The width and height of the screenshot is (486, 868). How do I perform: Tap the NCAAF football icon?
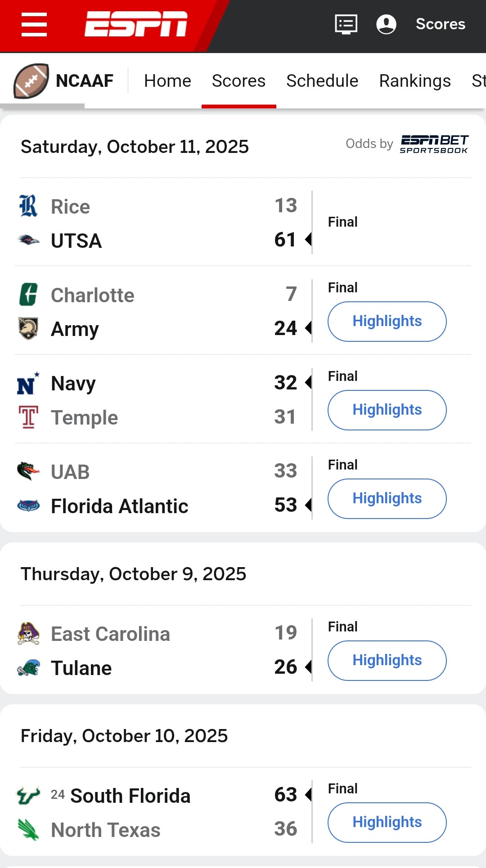(x=31, y=81)
